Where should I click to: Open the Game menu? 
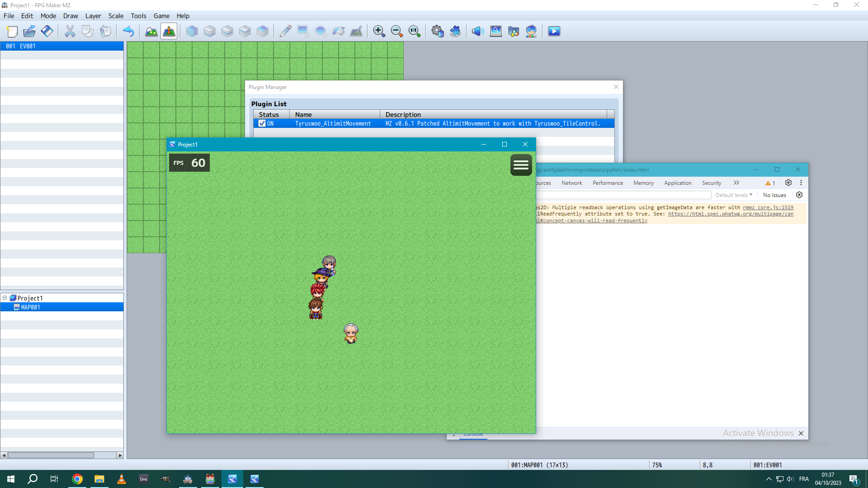point(161,16)
